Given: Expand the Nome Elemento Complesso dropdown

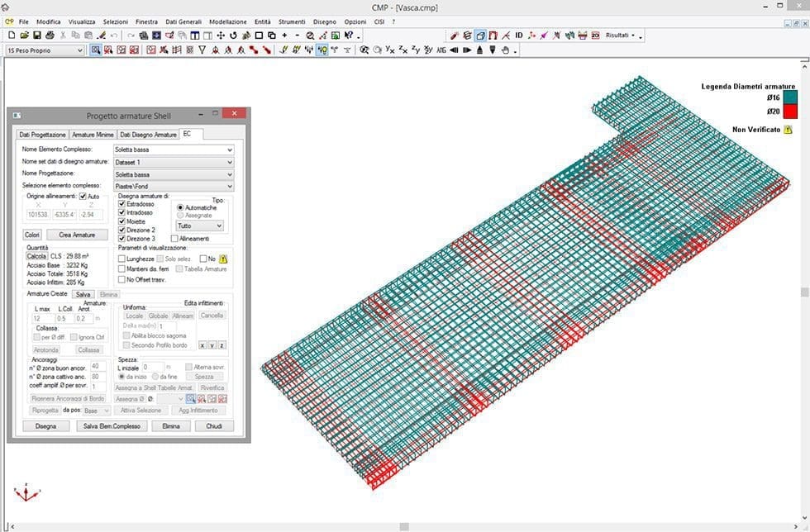Looking at the screenshot, I should click(229, 150).
